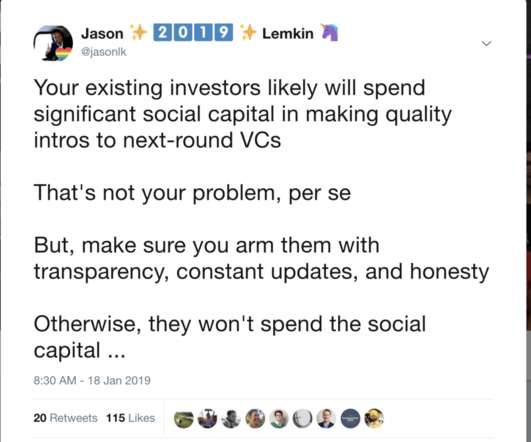Image resolution: width=531 pixels, height=442 pixels.
Task: Open the green landscape liker avatar
Action: (x=184, y=419)
